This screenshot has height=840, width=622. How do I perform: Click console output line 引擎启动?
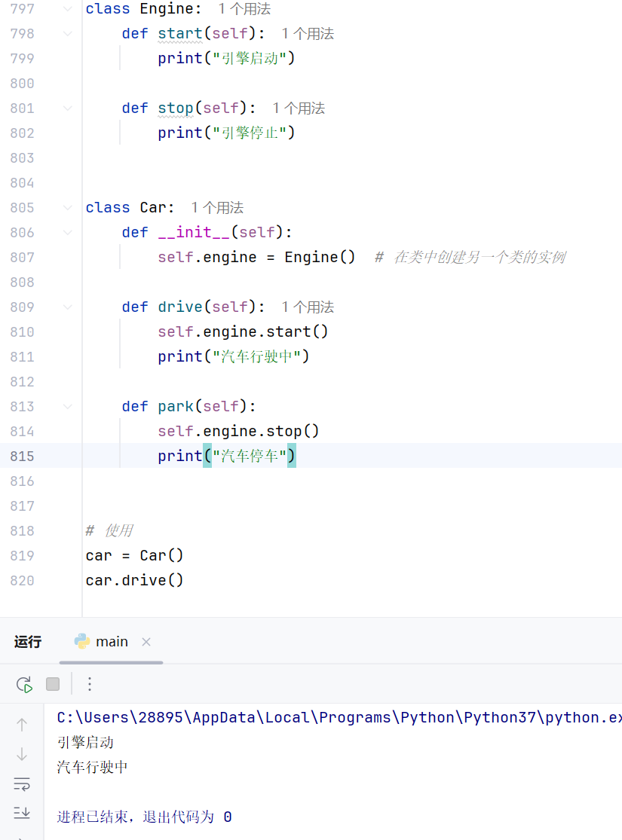[85, 742]
